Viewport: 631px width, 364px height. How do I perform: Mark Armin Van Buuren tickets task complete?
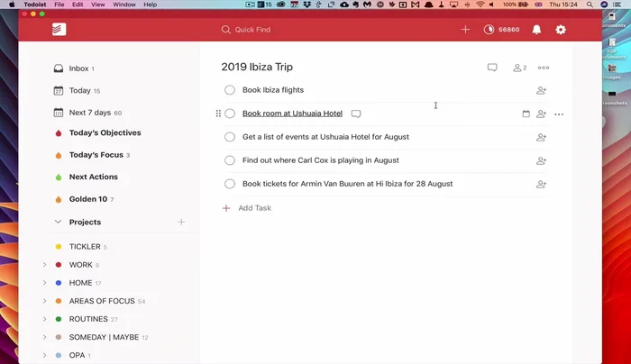pos(230,184)
